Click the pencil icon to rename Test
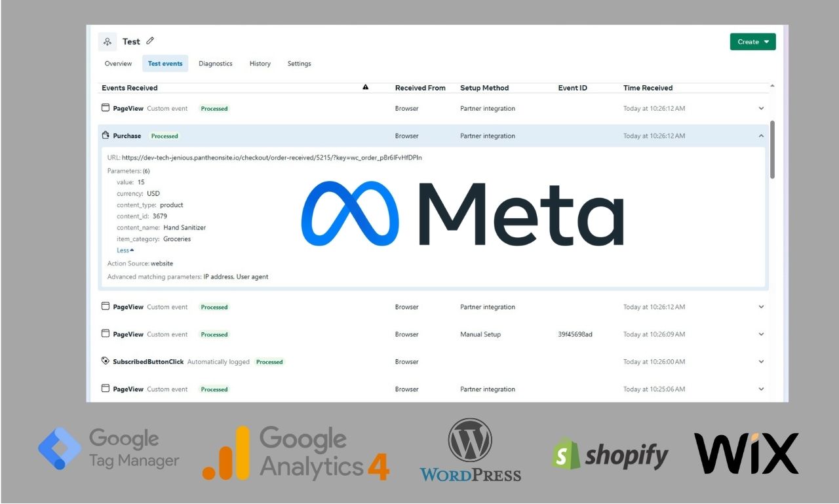Image resolution: width=839 pixels, height=504 pixels. click(150, 41)
